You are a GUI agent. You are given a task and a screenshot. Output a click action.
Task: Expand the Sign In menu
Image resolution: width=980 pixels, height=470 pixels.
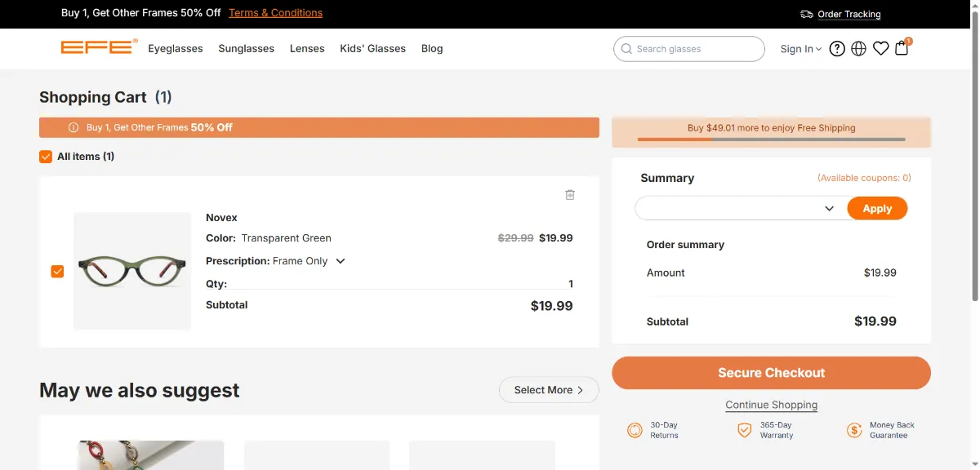point(801,49)
